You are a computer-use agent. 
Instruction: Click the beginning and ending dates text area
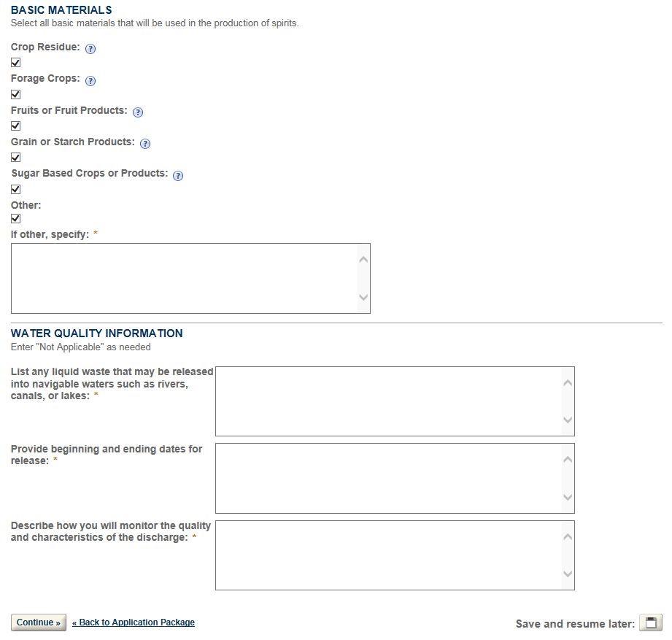click(388, 478)
